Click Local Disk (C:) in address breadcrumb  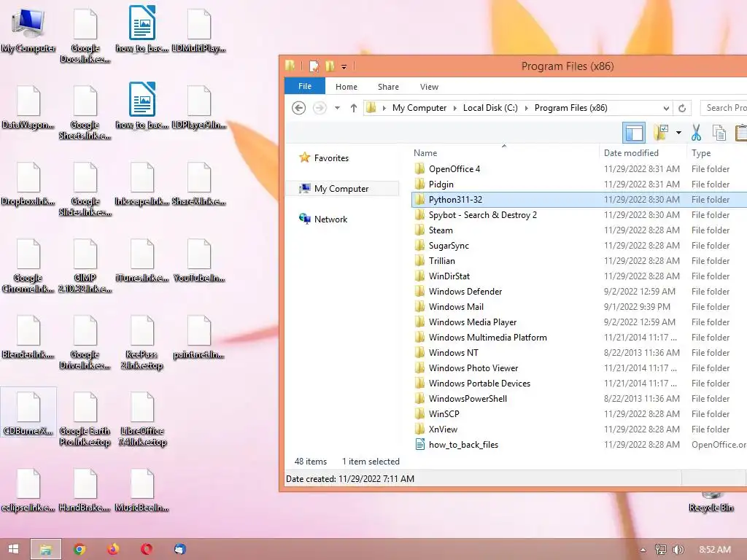[490, 108]
